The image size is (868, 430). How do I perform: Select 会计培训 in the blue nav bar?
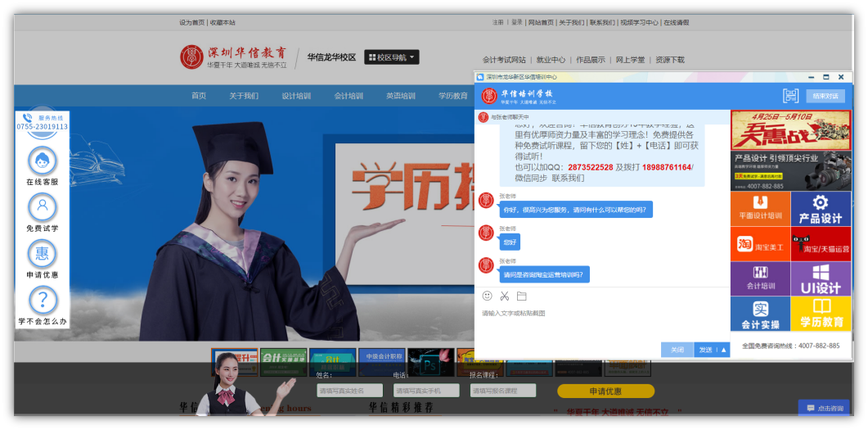349,96
